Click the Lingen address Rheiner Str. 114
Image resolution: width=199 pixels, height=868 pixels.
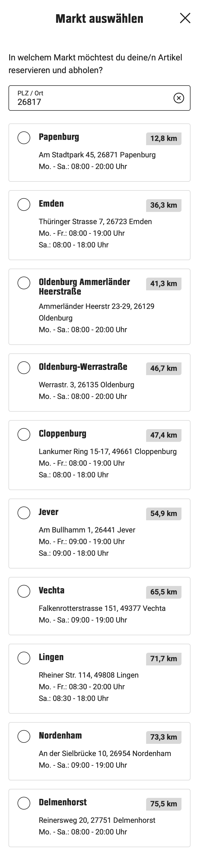[x=89, y=675]
